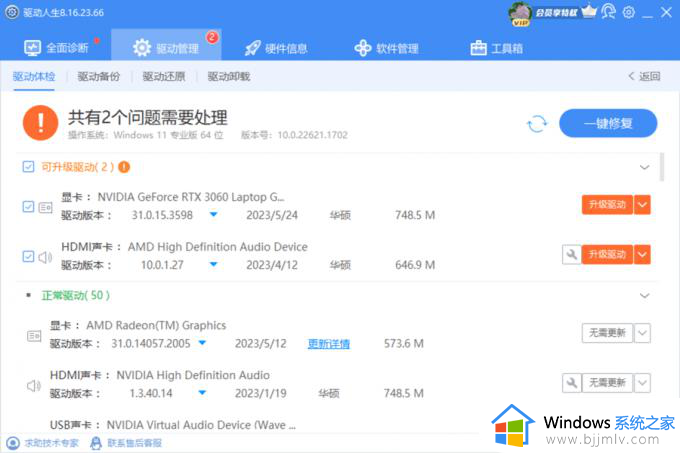The width and height of the screenshot is (680, 453).
Task: Click 求助技术专家 at the bottom
Action: tap(43, 443)
